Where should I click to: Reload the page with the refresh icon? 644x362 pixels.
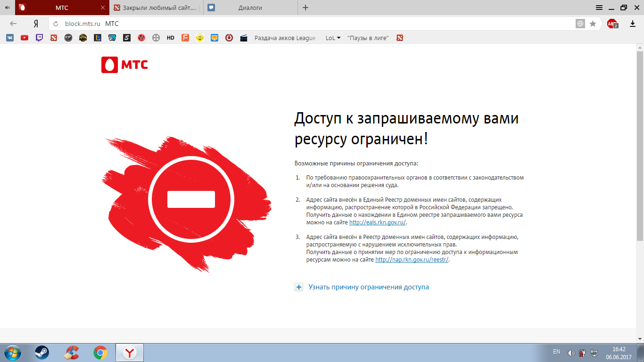coord(56,24)
